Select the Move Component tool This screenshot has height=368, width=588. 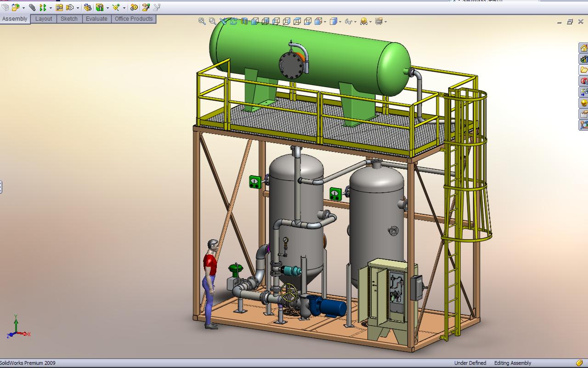click(70, 7)
